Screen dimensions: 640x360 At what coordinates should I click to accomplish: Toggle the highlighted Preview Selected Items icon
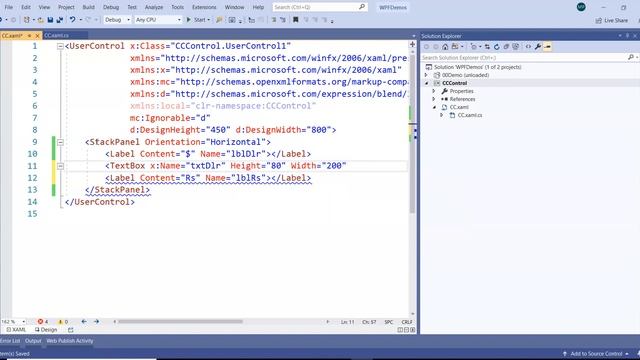click(548, 47)
